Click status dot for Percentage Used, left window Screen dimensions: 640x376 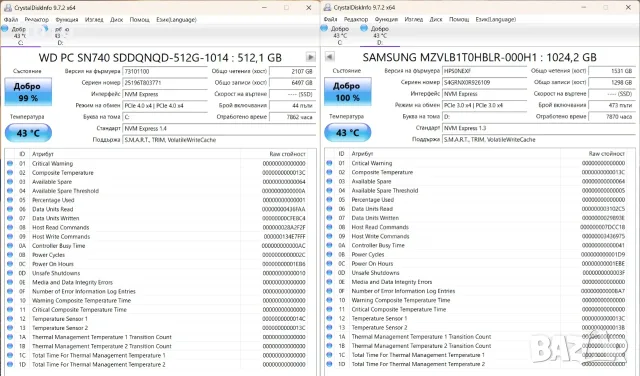coord(10,200)
